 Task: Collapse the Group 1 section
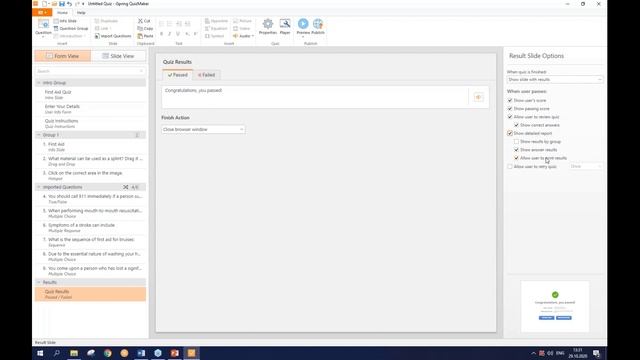click(39, 135)
